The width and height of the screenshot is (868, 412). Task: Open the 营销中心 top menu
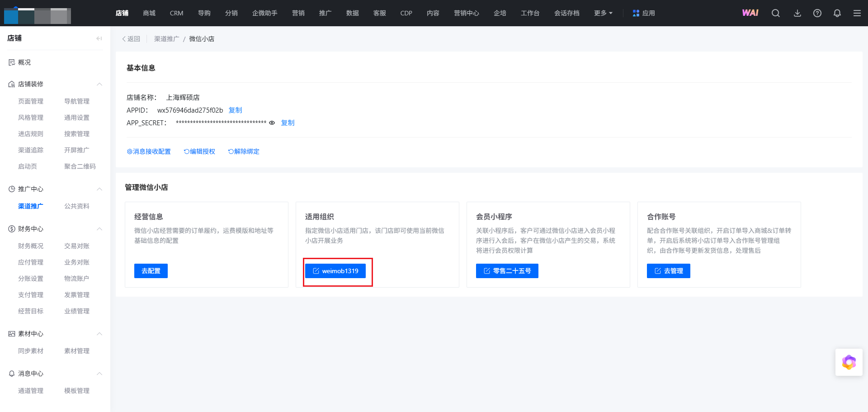(x=467, y=13)
